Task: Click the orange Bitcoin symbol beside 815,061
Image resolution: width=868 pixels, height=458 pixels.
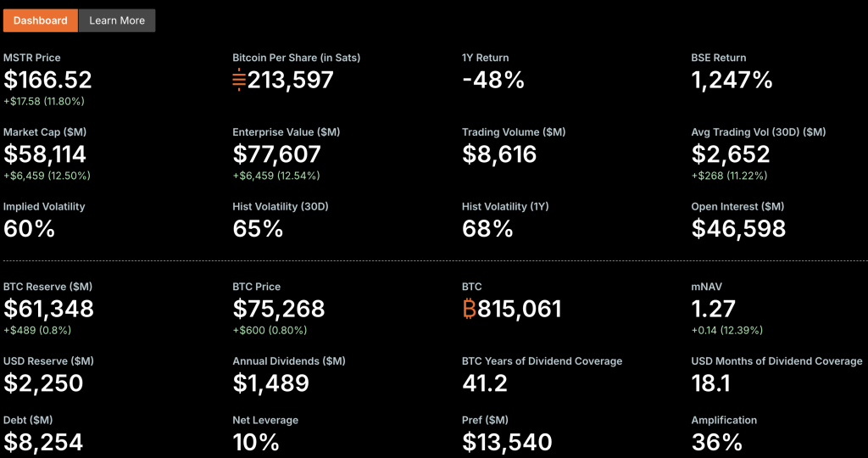Action: click(469, 309)
